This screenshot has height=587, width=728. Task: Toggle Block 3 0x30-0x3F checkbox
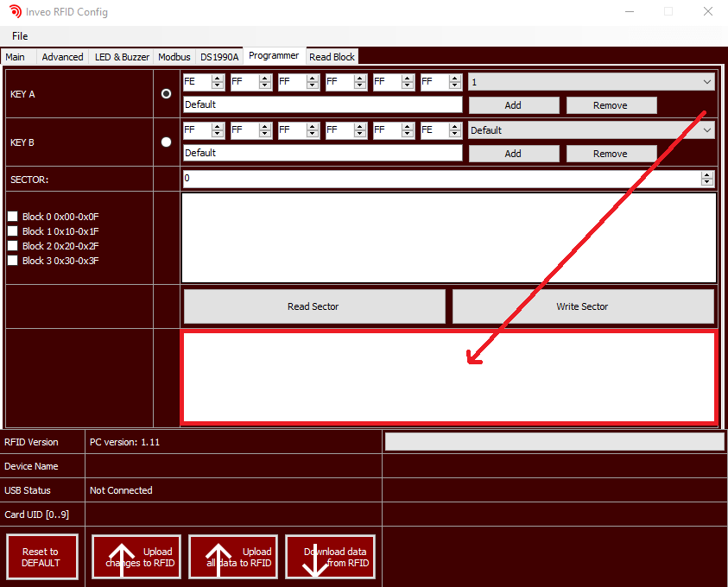tap(13, 261)
